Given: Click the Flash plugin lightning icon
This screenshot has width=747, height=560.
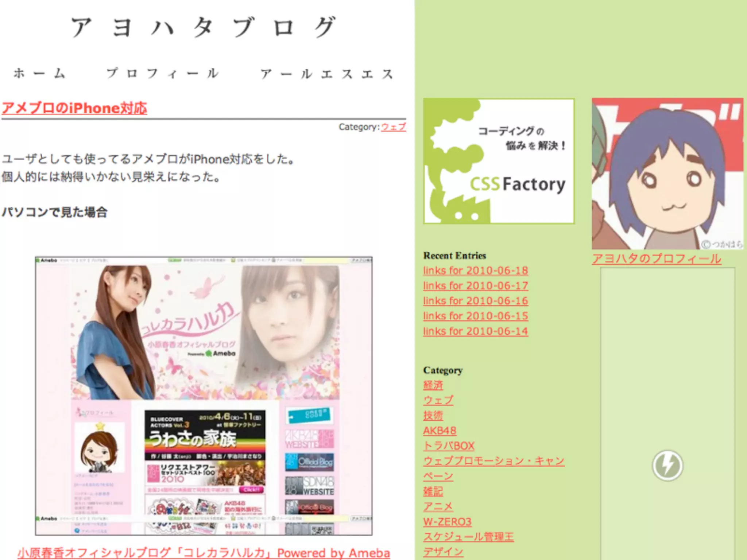Looking at the screenshot, I should pos(667,466).
